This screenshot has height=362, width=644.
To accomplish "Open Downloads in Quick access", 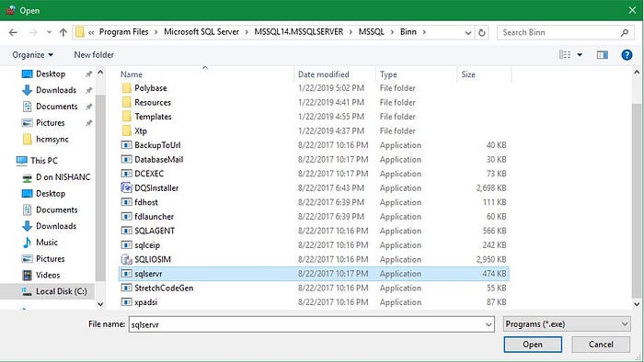I will coord(56,90).
